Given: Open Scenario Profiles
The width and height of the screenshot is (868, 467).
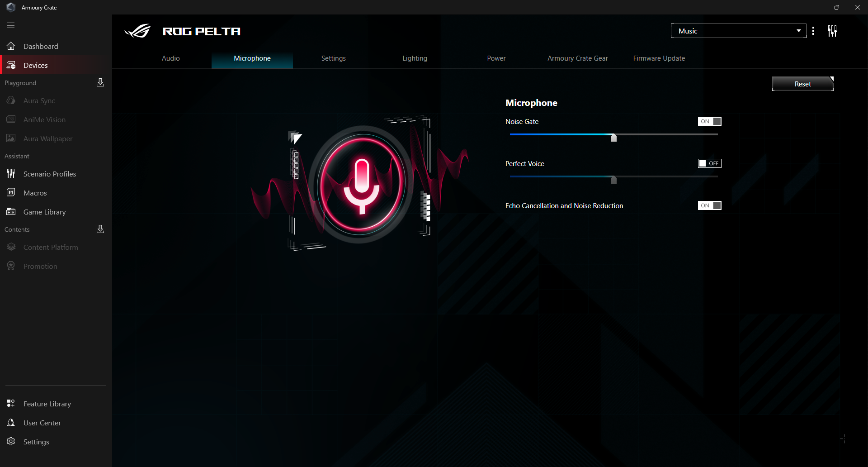Looking at the screenshot, I should click(x=56, y=174).
